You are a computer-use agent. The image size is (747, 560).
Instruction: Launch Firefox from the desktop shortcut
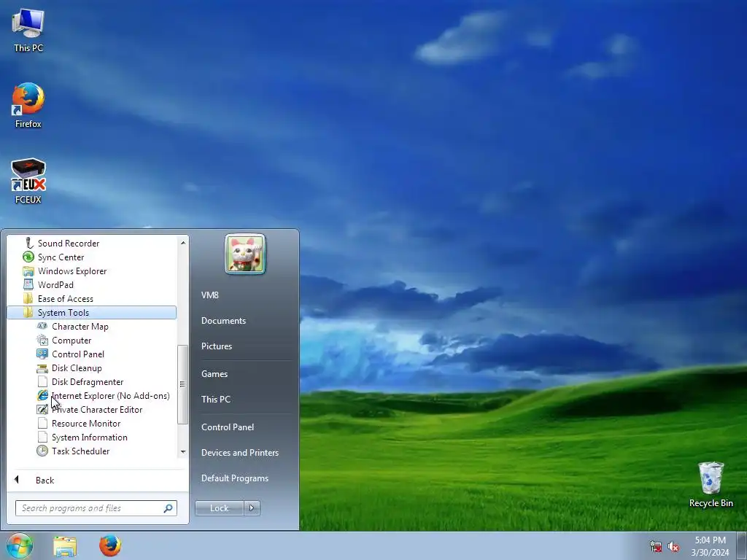click(x=28, y=106)
